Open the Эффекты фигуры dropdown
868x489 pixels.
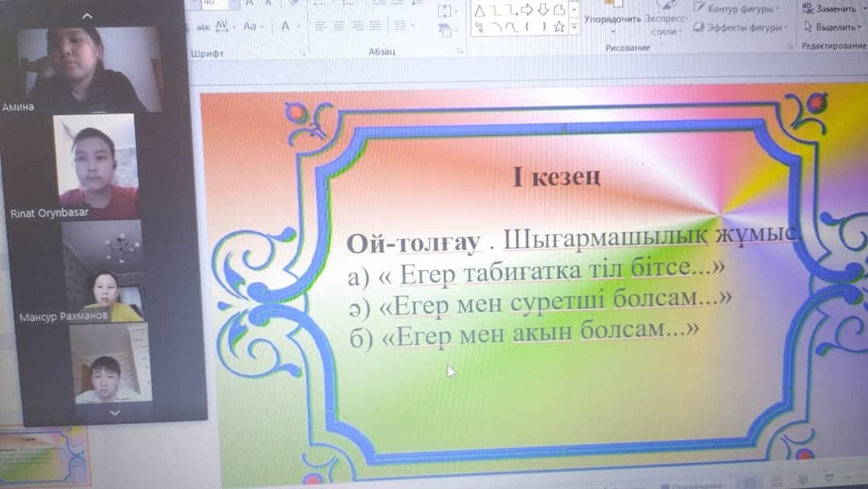pyautogui.click(x=739, y=27)
